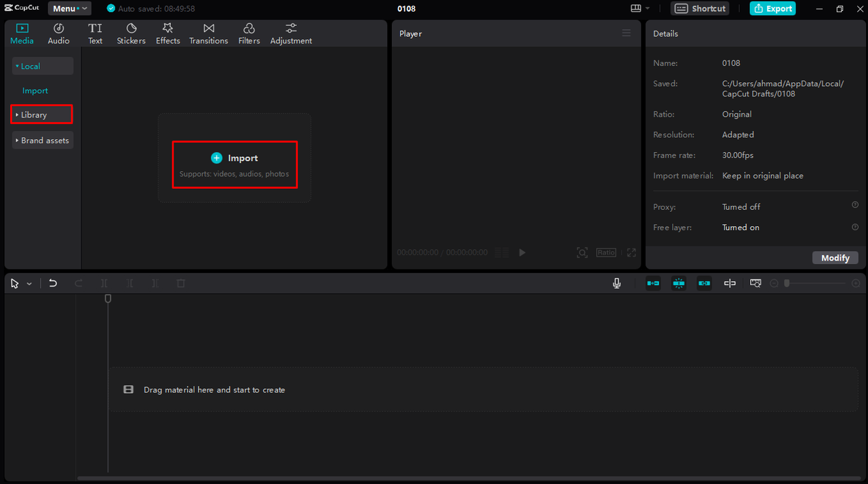Open the Player panel menu
The image size is (868, 484).
pos(627,33)
